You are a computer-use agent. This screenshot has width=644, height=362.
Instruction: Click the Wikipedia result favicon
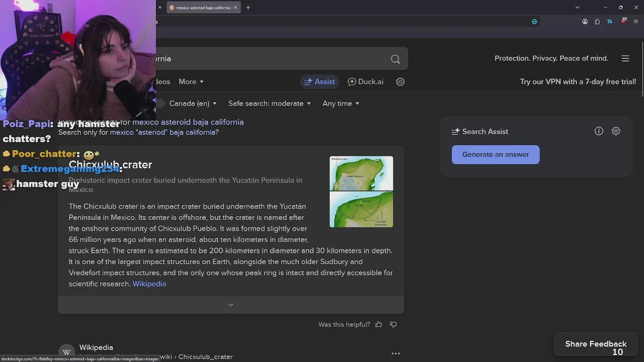(66, 352)
